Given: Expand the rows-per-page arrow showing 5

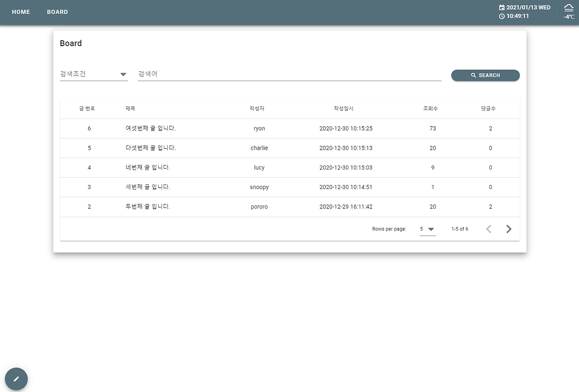Looking at the screenshot, I should click(432, 229).
